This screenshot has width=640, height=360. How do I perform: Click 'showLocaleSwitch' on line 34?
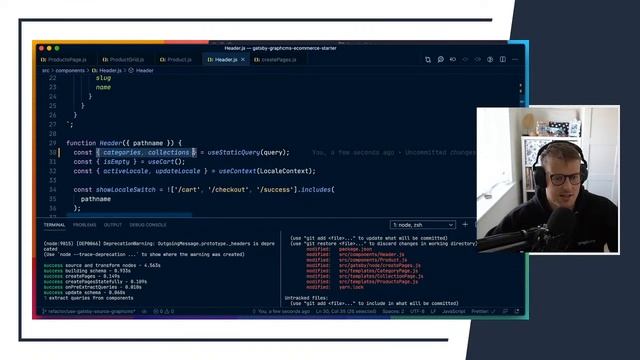pyautogui.click(x=126, y=190)
